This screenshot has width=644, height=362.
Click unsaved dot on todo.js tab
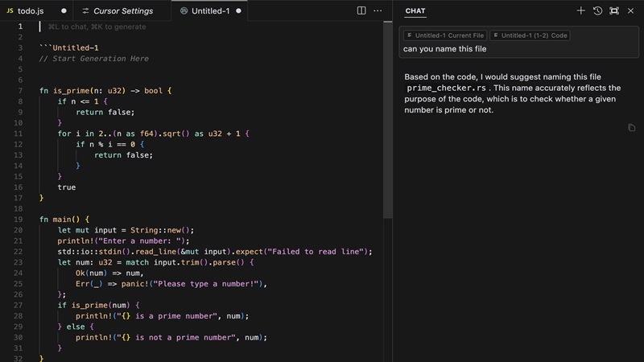click(x=64, y=11)
